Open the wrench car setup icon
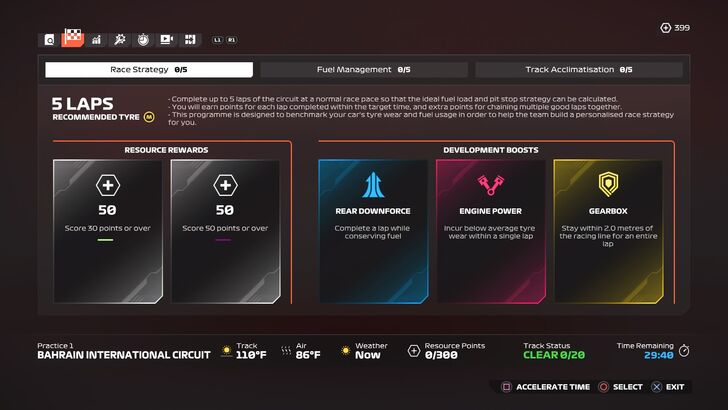The width and height of the screenshot is (728, 410). click(x=120, y=39)
